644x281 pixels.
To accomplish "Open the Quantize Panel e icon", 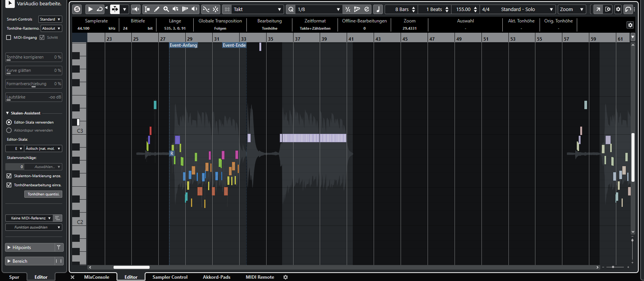I will click(x=366, y=9).
